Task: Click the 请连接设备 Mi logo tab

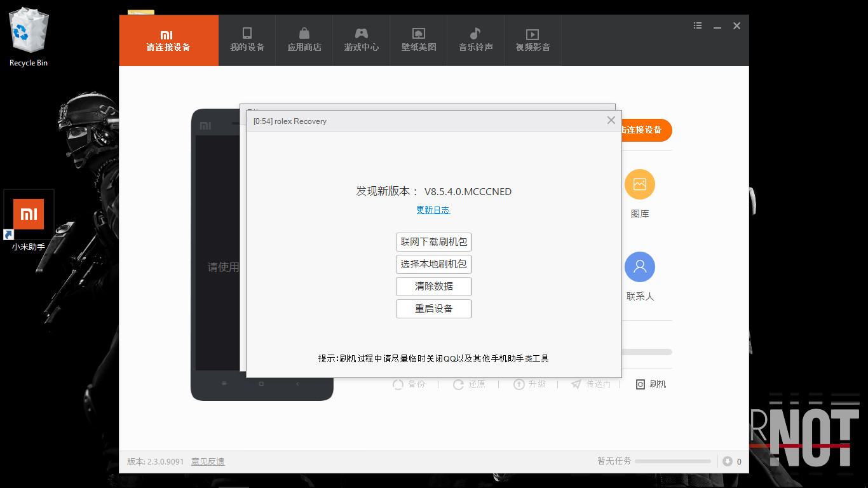Action: pos(168,40)
